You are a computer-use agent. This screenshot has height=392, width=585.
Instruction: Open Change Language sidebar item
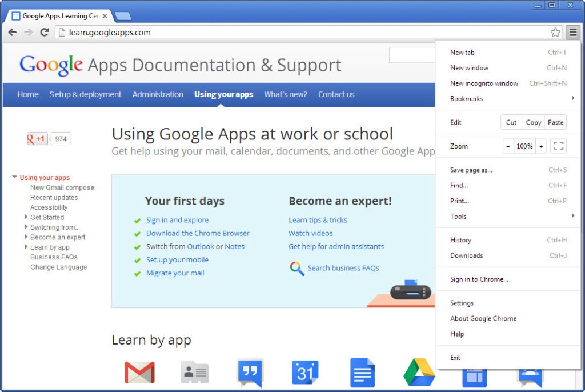[x=59, y=267]
